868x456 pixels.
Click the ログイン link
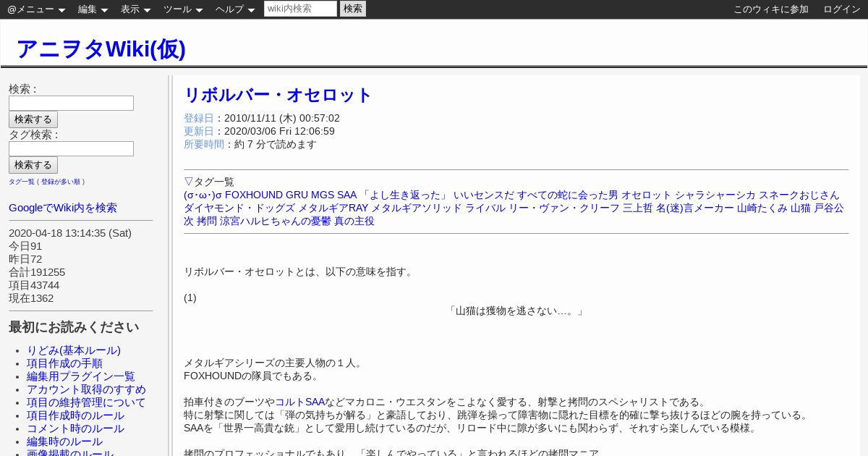pyautogui.click(x=842, y=9)
